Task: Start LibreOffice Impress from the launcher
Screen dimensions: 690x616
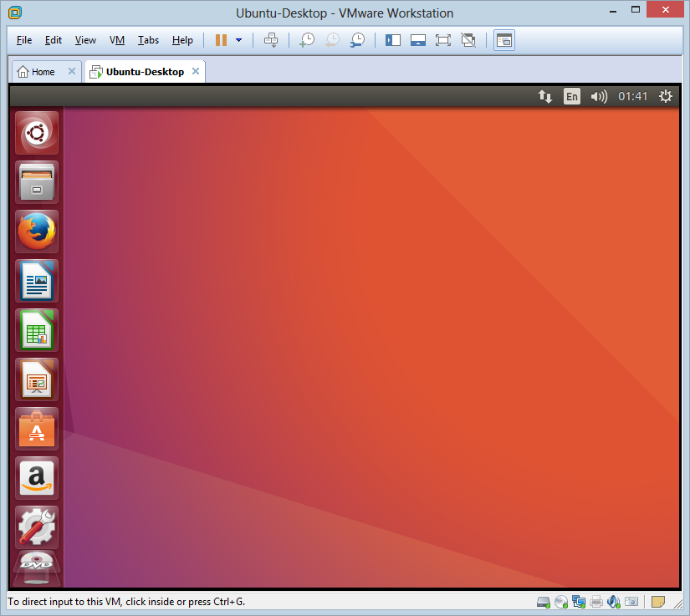Action: (36, 379)
